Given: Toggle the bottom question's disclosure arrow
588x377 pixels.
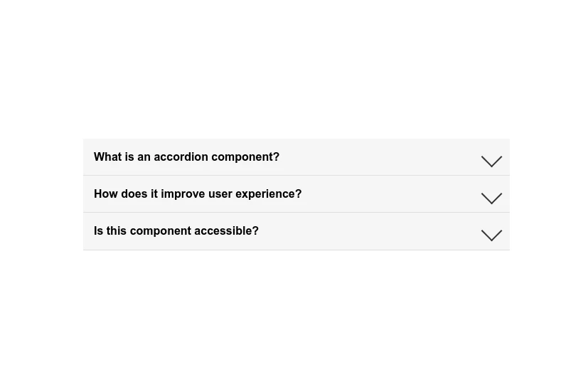Looking at the screenshot, I should click(x=491, y=235).
